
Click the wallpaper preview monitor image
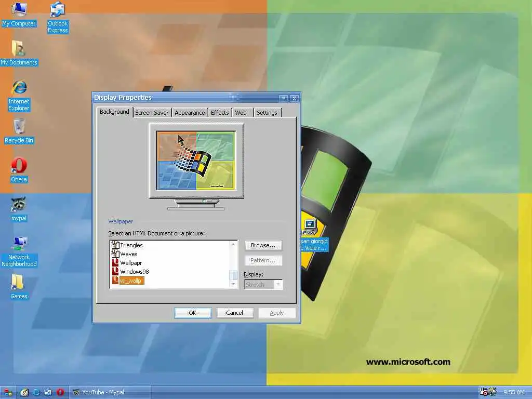click(x=196, y=160)
